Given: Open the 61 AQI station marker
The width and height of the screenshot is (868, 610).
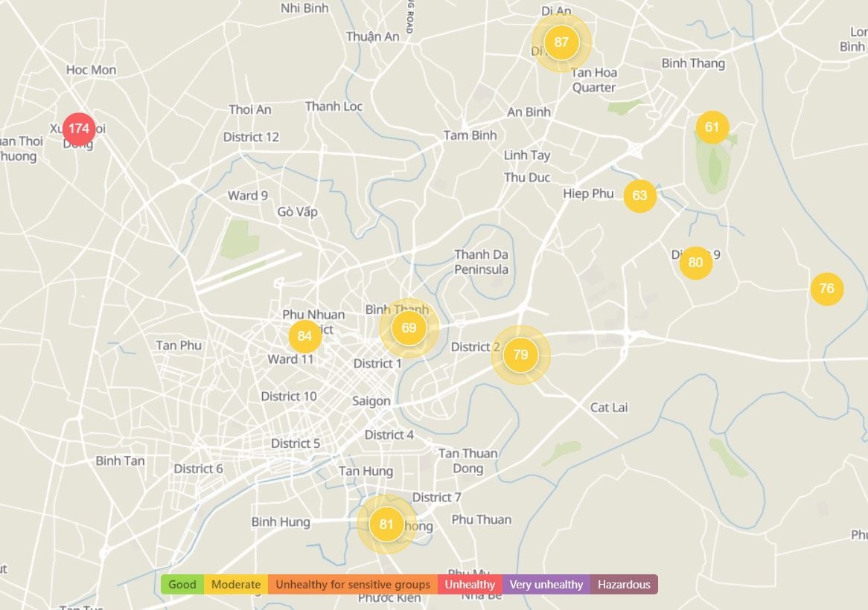Looking at the screenshot, I should (x=712, y=127).
